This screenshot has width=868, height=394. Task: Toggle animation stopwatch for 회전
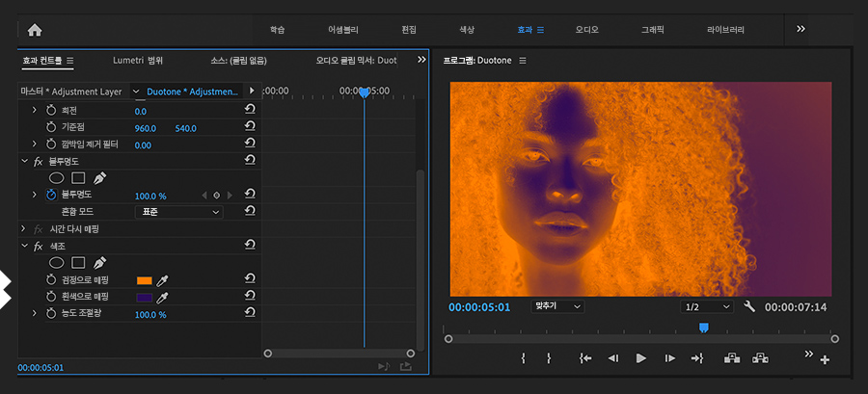pyautogui.click(x=51, y=111)
